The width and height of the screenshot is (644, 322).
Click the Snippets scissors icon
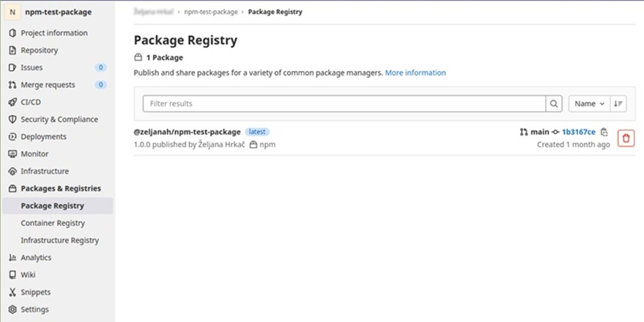[13, 292]
